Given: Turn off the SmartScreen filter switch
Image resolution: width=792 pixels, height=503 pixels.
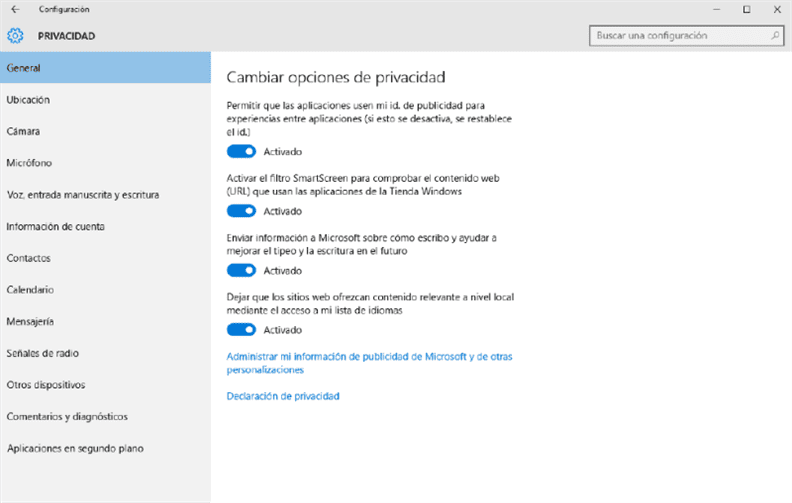Looking at the screenshot, I should (x=241, y=211).
